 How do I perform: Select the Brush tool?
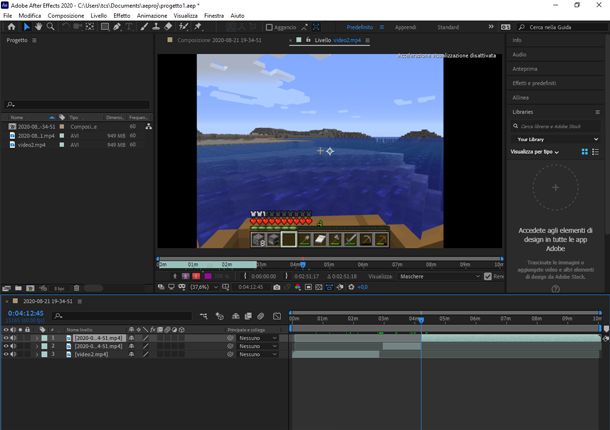144,27
